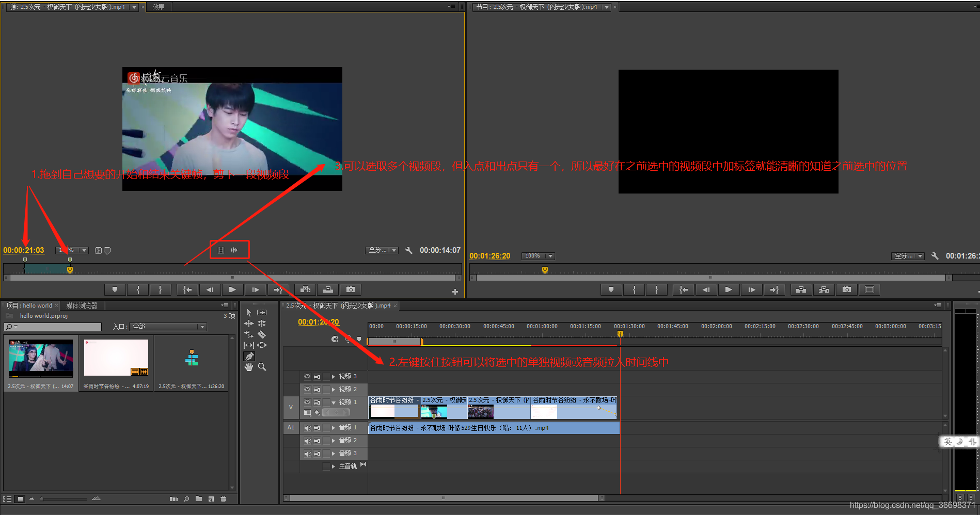Click the project thumbnail zoom slider
Viewport: 980px width, 515px height.
(64, 499)
